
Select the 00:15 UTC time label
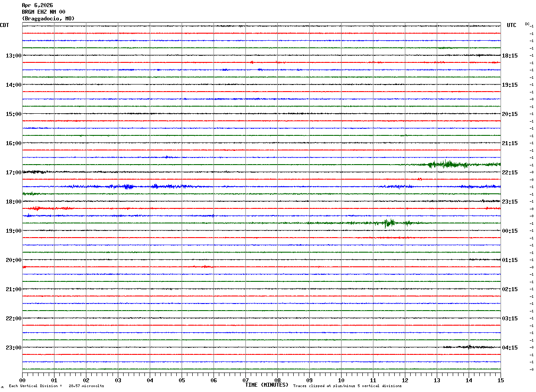(510, 231)
